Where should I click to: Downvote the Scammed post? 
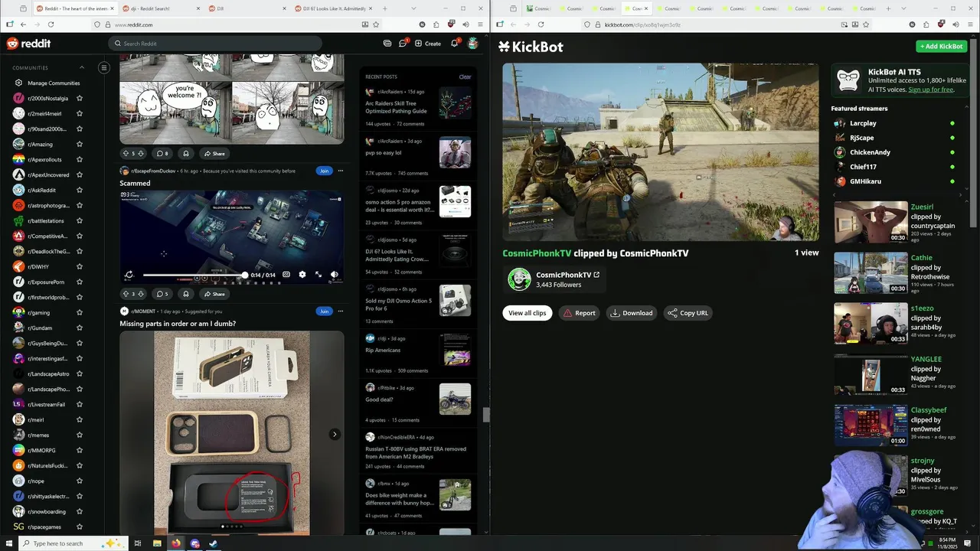pyautogui.click(x=141, y=294)
